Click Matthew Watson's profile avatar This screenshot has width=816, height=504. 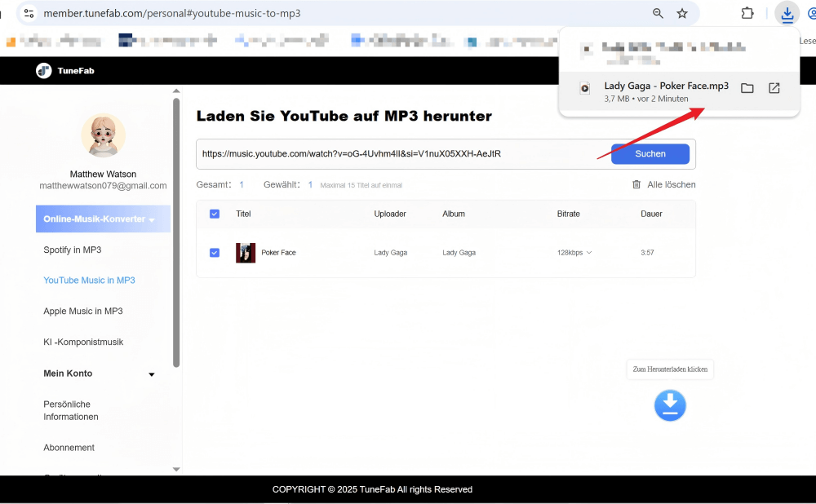103,135
